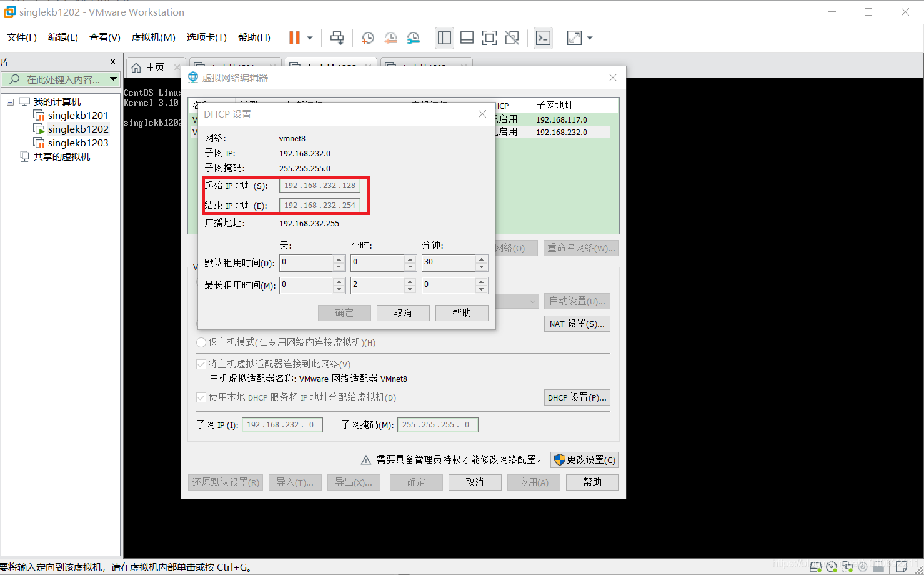Image resolution: width=924 pixels, height=575 pixels.
Task: Click the 起始 IP 地址 field
Action: pos(319,186)
